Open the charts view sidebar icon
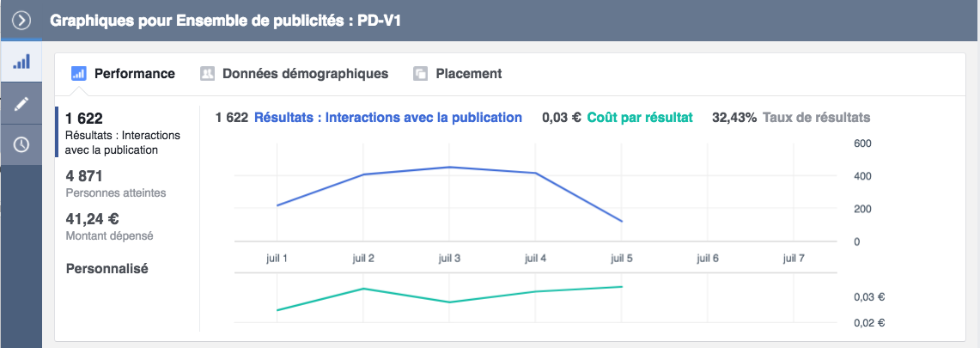Viewport: 980px width, 348px height. click(21, 61)
